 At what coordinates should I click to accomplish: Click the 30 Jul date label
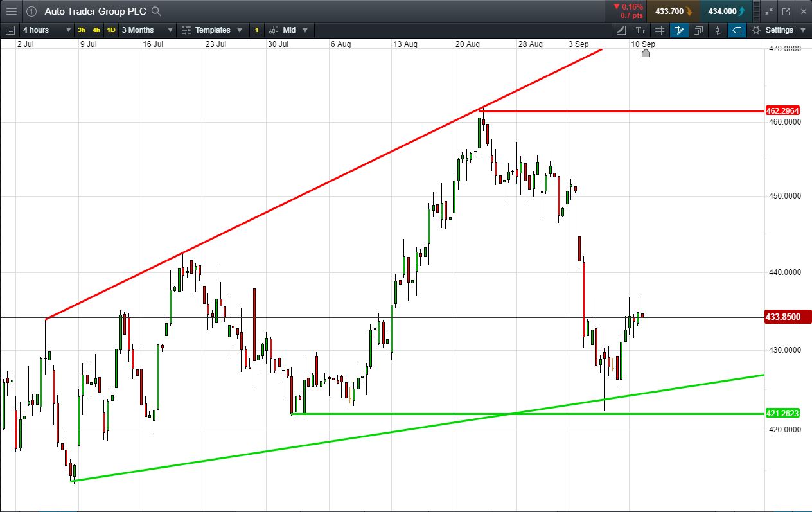(x=279, y=44)
